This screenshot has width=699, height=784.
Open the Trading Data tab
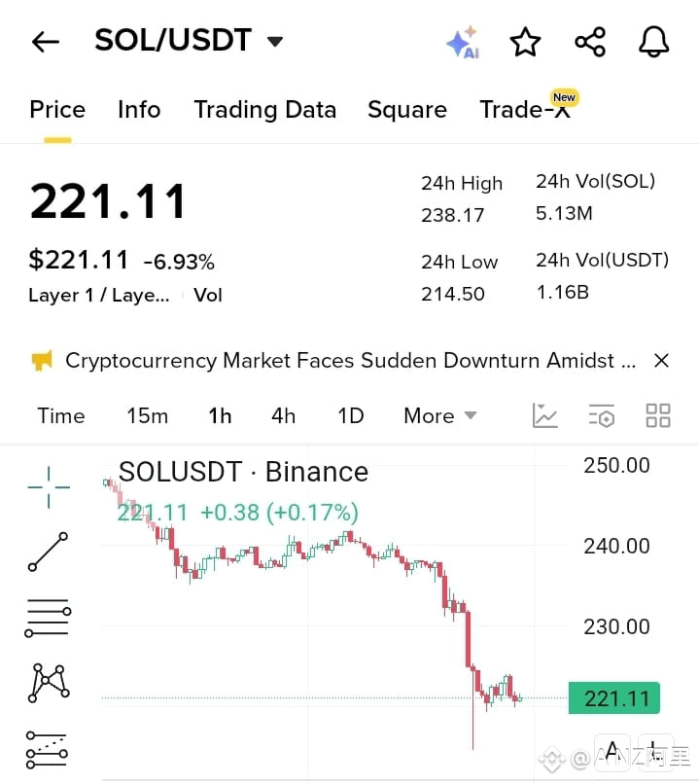click(x=265, y=110)
